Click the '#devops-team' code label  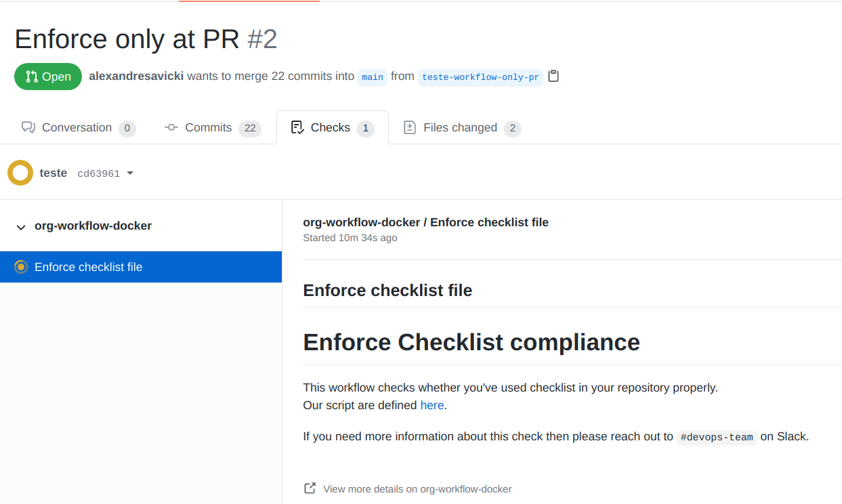(717, 437)
